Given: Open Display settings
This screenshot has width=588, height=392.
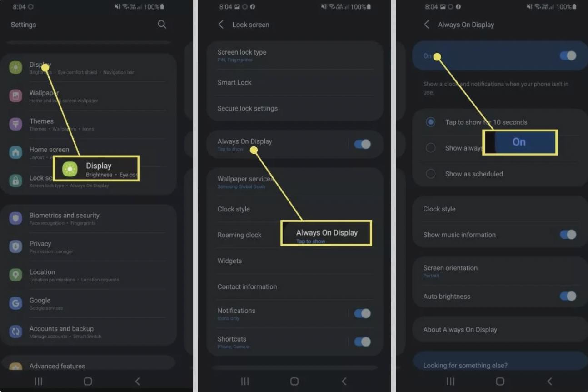Looking at the screenshot, I should pyautogui.click(x=88, y=68).
